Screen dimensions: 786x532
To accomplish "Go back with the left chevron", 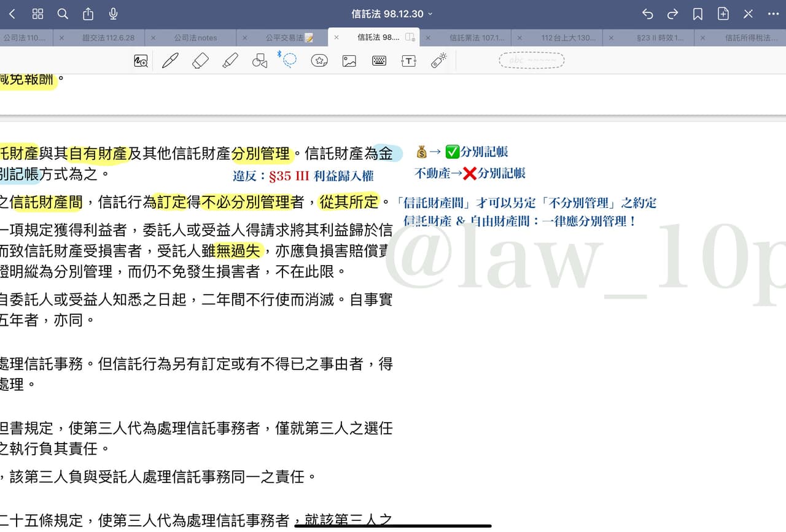I will click(12, 13).
